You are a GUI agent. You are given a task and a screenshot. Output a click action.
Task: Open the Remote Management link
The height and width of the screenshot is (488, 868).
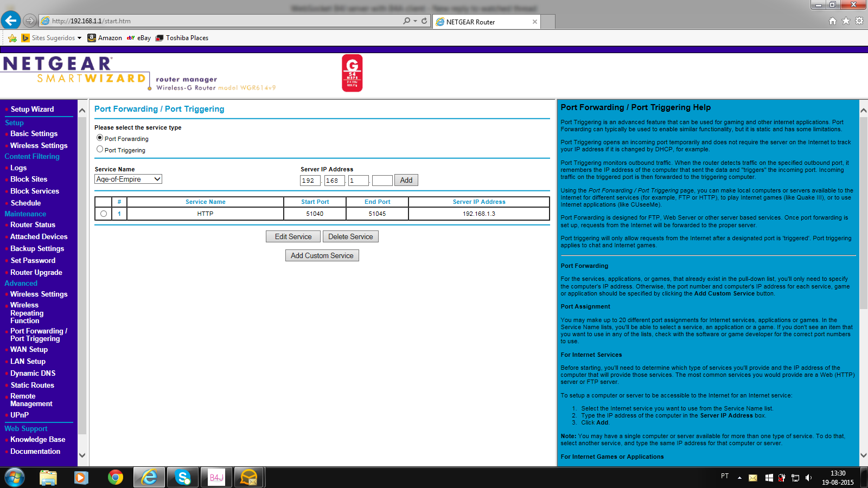(x=31, y=400)
